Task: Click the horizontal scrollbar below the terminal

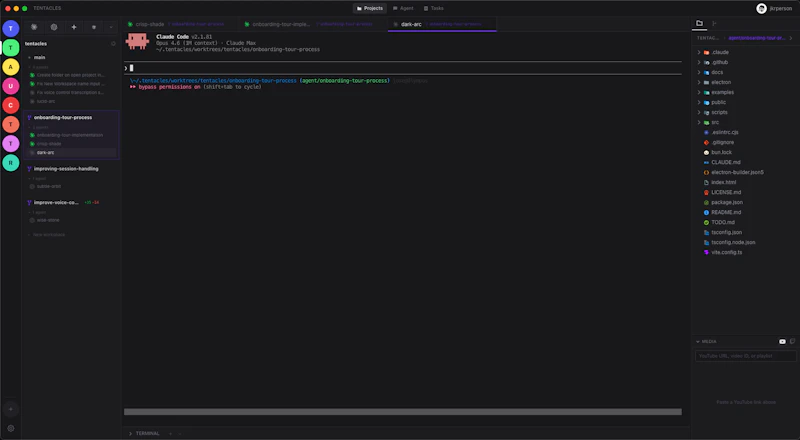Action: pos(403,411)
